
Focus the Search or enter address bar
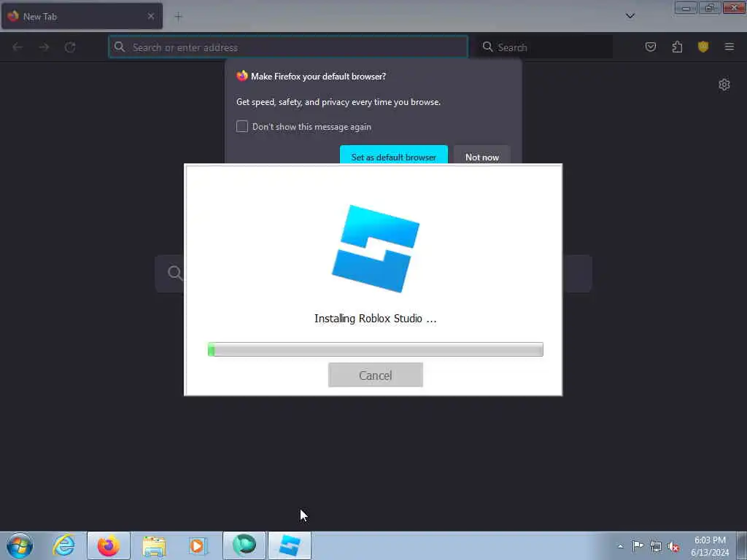coord(288,47)
